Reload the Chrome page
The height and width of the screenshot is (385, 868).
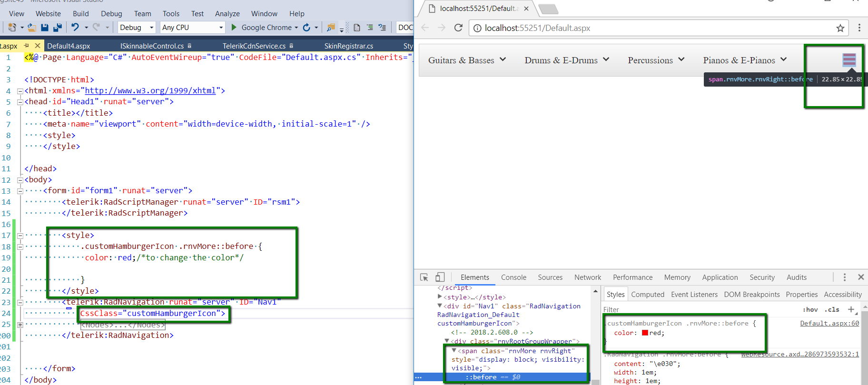458,28
